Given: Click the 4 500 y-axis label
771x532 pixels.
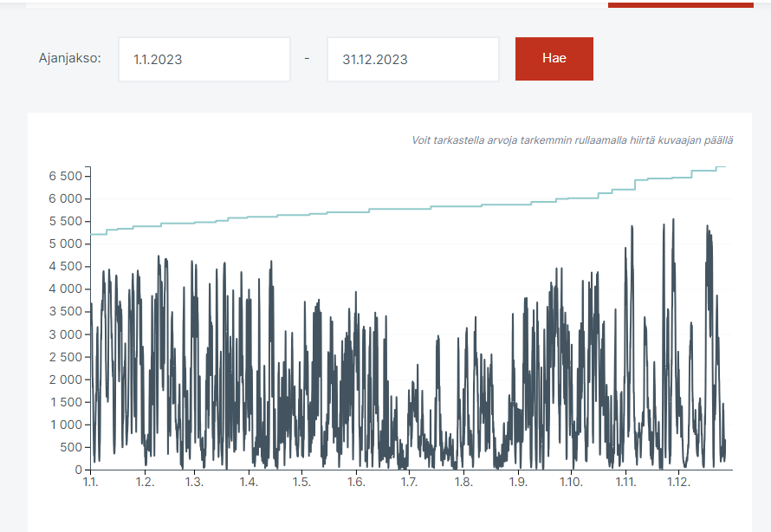Looking at the screenshot, I should [65, 267].
